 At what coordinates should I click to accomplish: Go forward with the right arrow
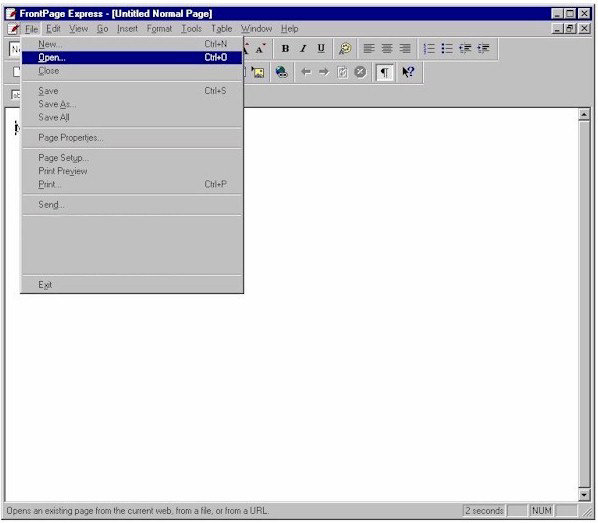[x=324, y=72]
